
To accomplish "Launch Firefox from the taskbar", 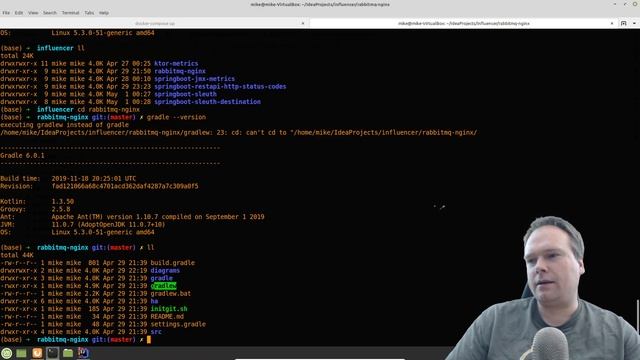I will point(37,353).
